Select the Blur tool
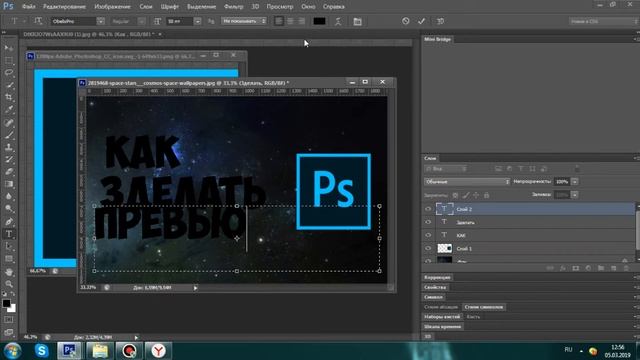 tap(9, 196)
